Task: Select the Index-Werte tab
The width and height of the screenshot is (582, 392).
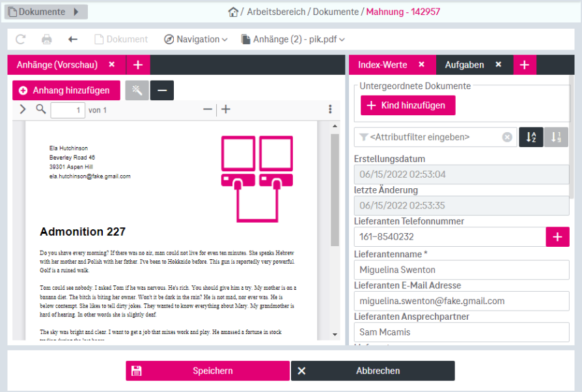Action: pos(382,64)
